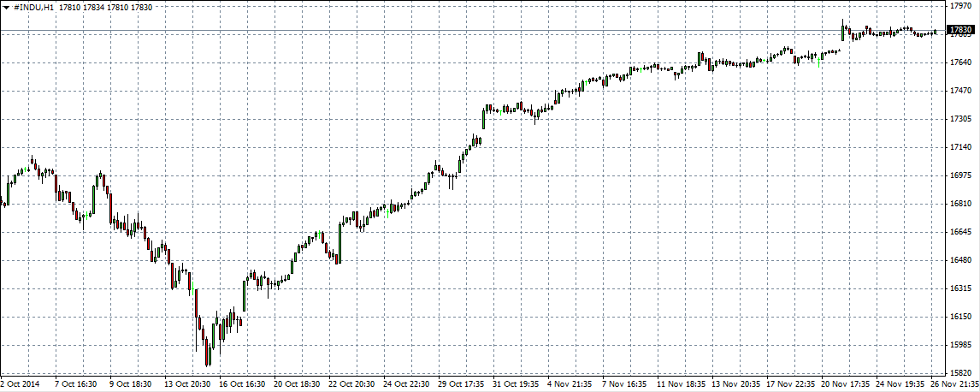Image resolution: width=980 pixels, height=392 pixels.
Task: Click the current price tag 17830
Action: (963, 30)
